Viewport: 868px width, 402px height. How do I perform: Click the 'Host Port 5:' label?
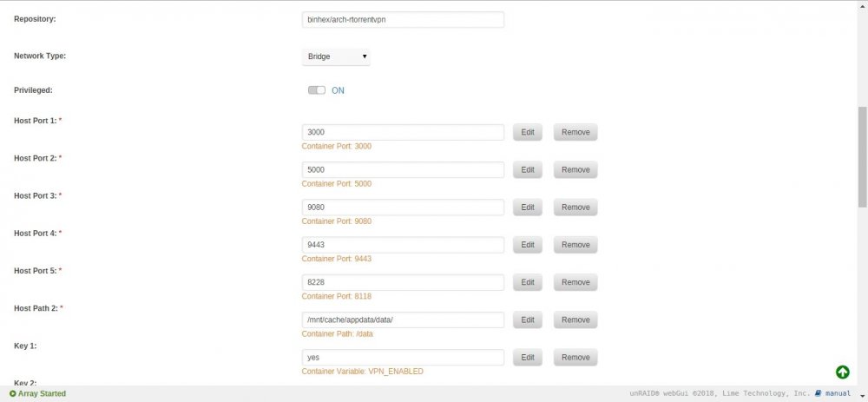[36, 271]
